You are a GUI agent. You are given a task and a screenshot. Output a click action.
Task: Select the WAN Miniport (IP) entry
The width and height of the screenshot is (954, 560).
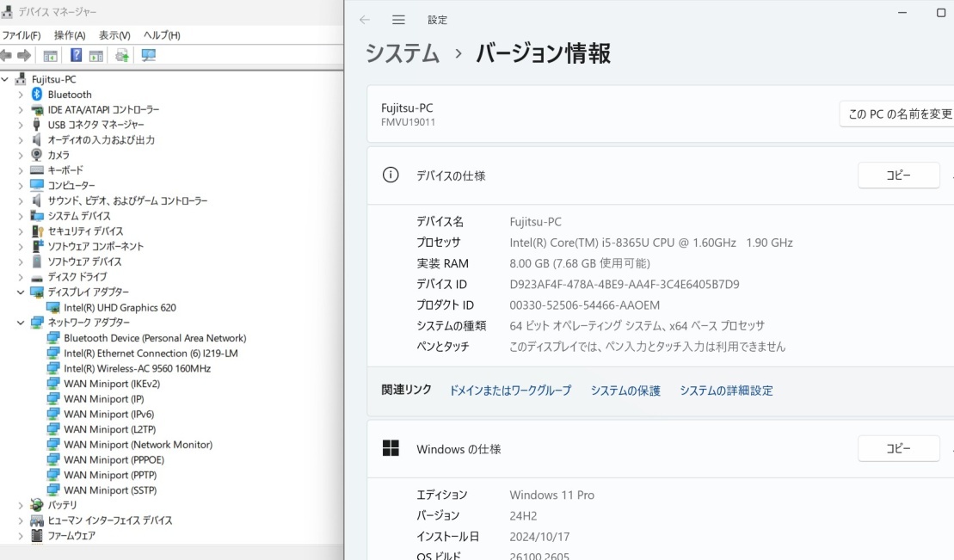104,398
